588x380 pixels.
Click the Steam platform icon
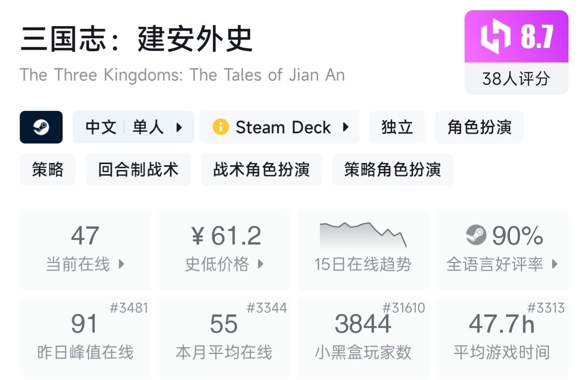[41, 127]
